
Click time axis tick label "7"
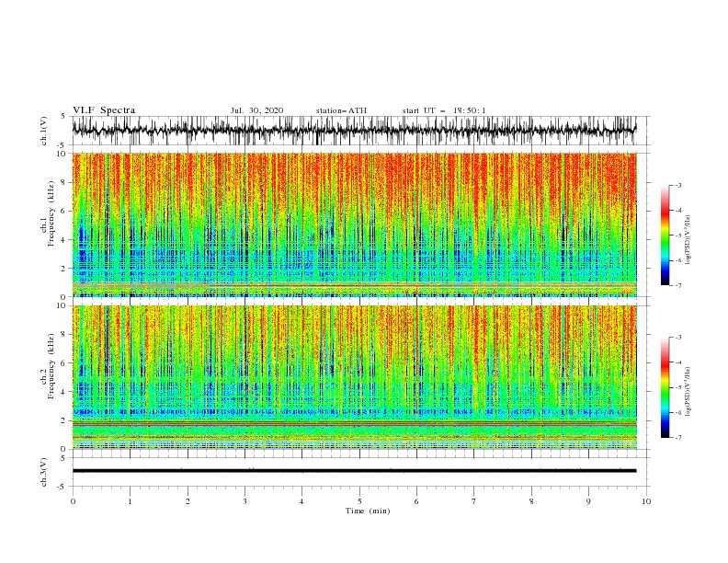click(x=474, y=501)
